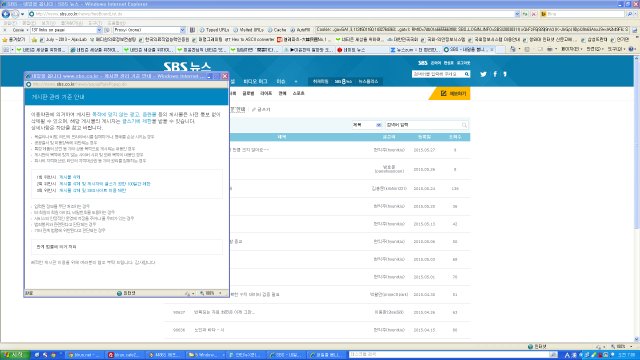Open the Twitter icon in SBS header
Viewport: 640px width, 360px height.
point(483,74)
